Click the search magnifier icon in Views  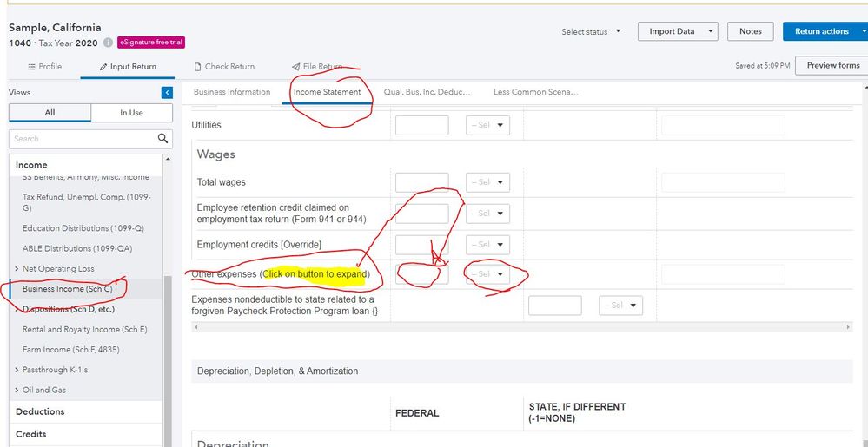162,138
